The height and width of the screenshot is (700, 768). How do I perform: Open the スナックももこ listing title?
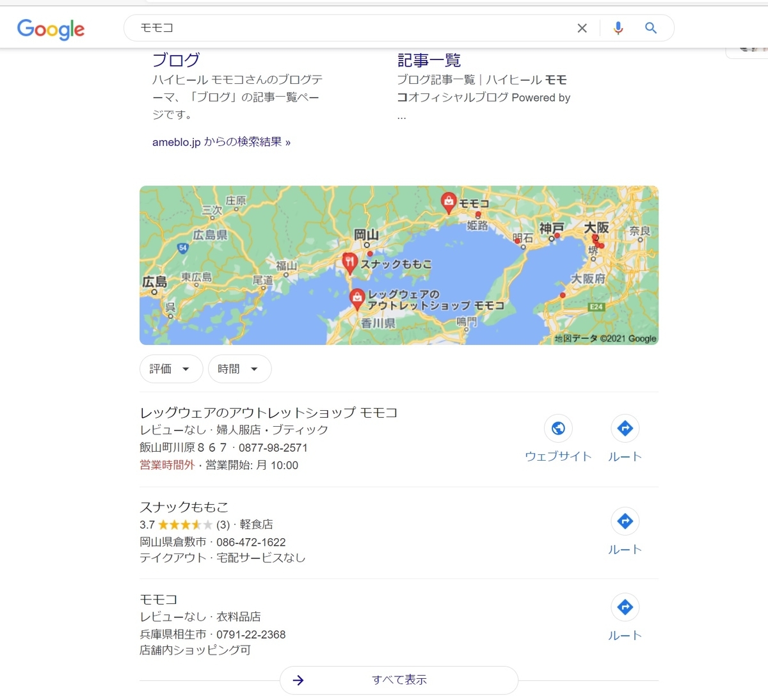pos(184,507)
